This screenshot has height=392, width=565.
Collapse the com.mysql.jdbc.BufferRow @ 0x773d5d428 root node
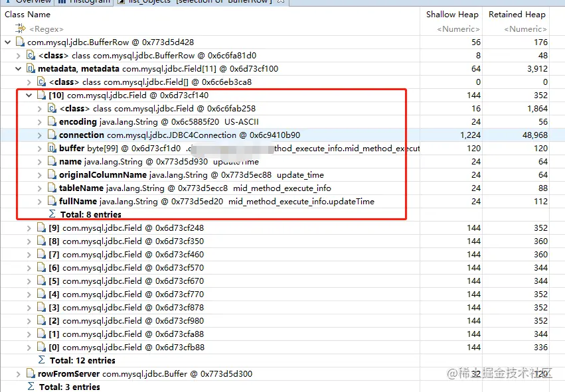point(8,42)
